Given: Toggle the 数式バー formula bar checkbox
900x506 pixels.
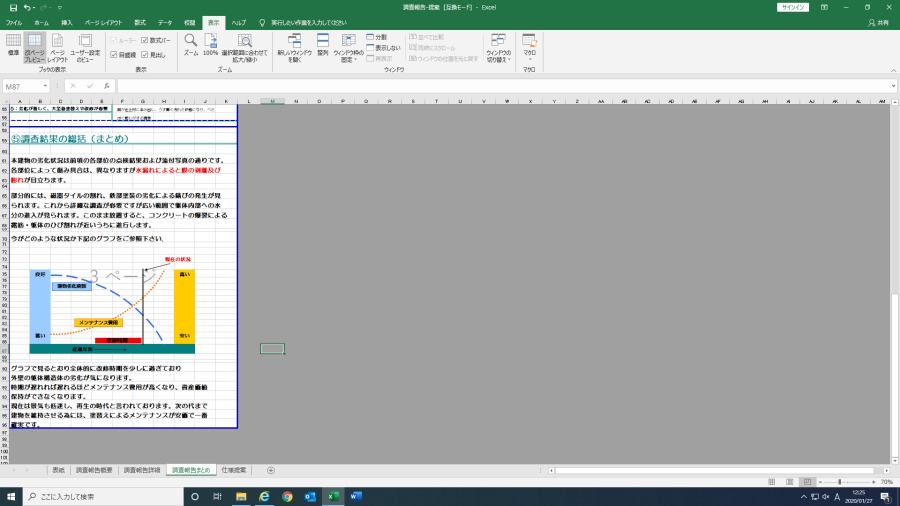Looking at the screenshot, I should [145, 41].
